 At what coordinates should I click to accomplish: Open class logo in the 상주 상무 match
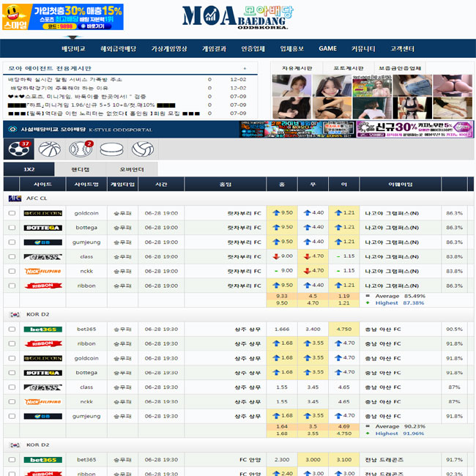[42, 387]
